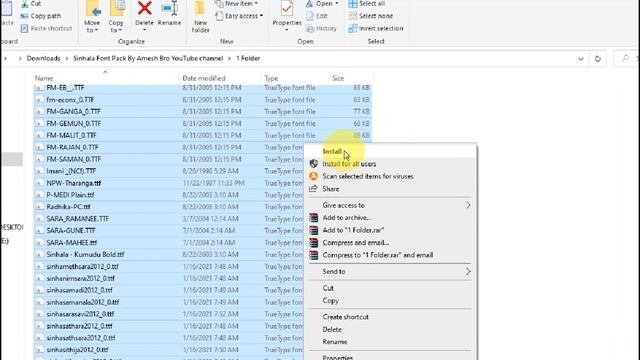640x360 pixels.
Task: Open the address bar history dropdown
Action: [580, 59]
